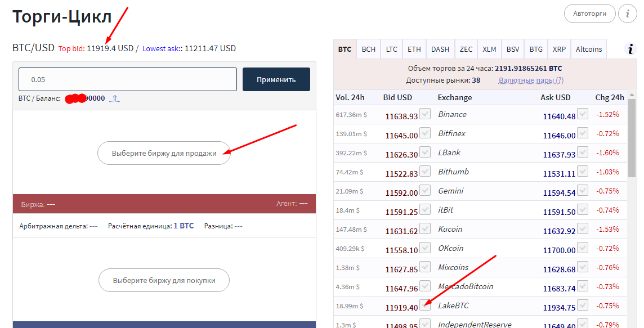Click the Расчётная единица 1 BTC value

click(184, 226)
